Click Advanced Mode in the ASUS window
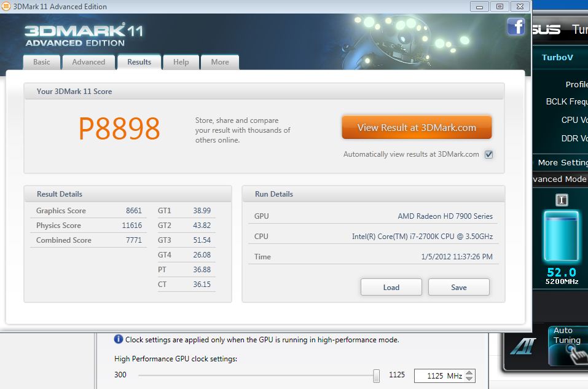 (x=560, y=179)
